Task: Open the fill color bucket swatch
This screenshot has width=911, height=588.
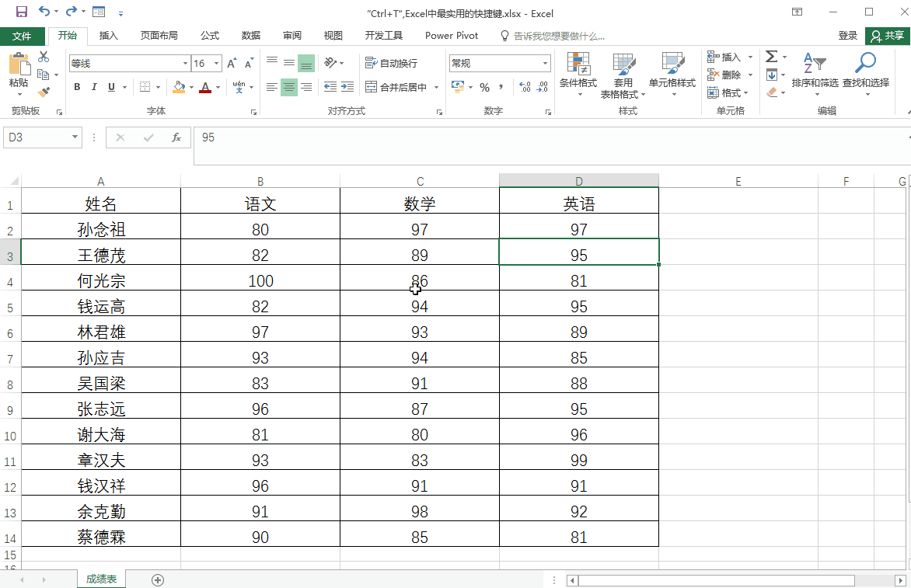Action: [x=179, y=87]
